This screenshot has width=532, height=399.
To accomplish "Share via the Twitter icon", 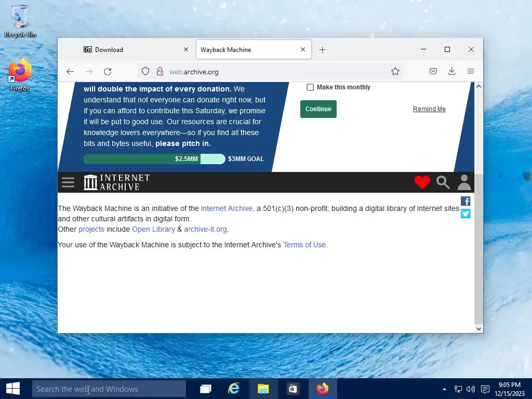I will [x=465, y=214].
